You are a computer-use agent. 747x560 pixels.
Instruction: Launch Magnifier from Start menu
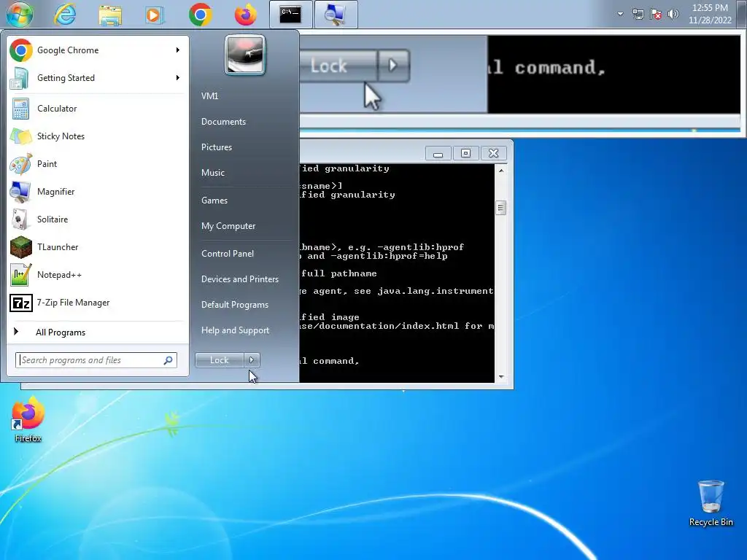click(98, 192)
